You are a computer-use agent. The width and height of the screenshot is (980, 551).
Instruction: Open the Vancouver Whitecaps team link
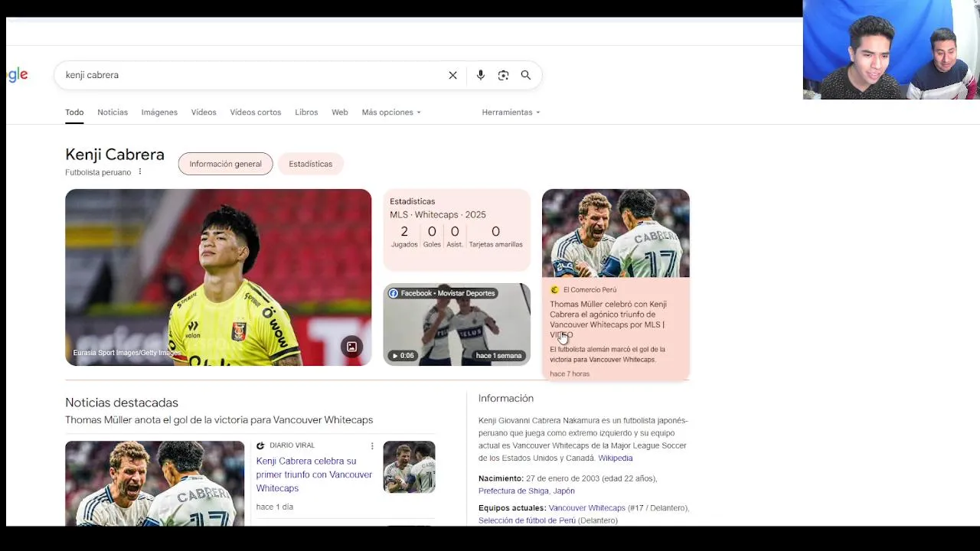pos(586,508)
